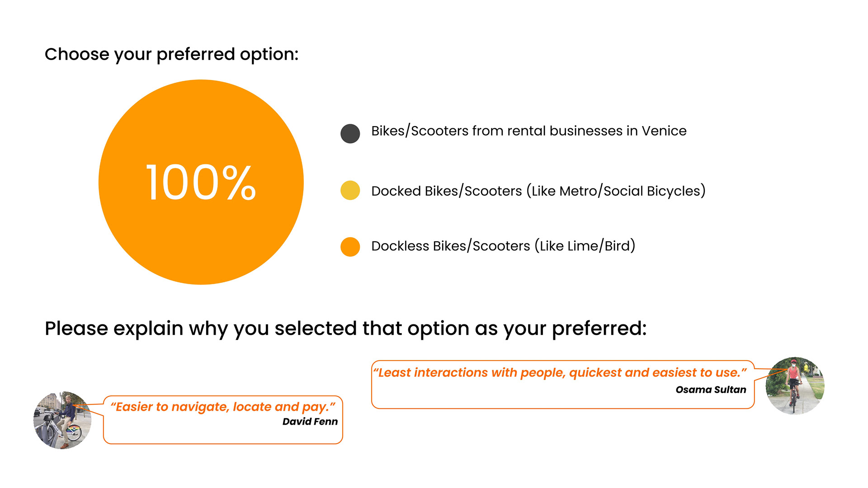The width and height of the screenshot is (868, 488).
Task: Click the dark gray legend dot
Action: coord(350,134)
